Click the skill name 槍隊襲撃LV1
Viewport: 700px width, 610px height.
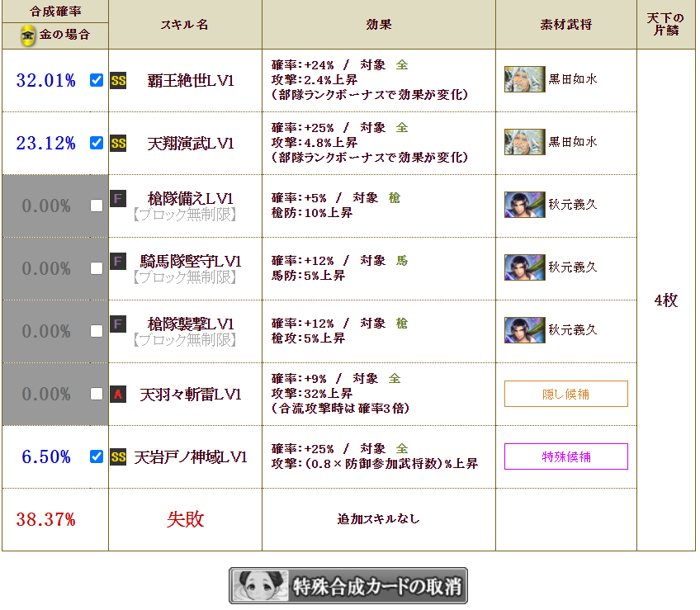pyautogui.click(x=191, y=324)
